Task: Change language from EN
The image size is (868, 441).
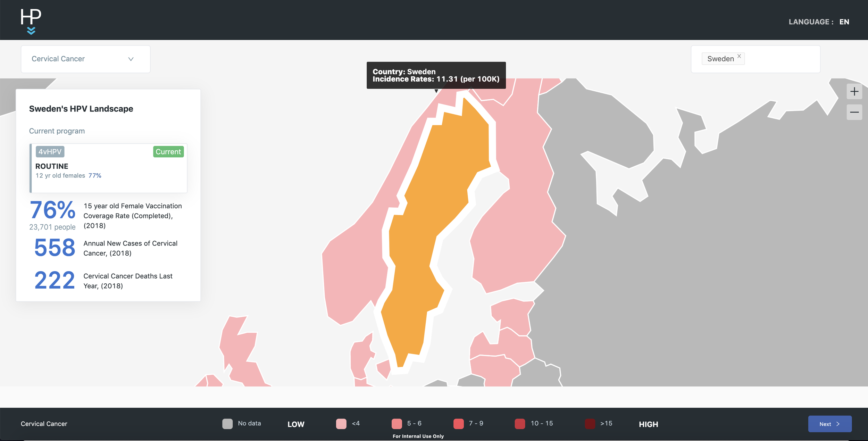Action: click(x=844, y=22)
